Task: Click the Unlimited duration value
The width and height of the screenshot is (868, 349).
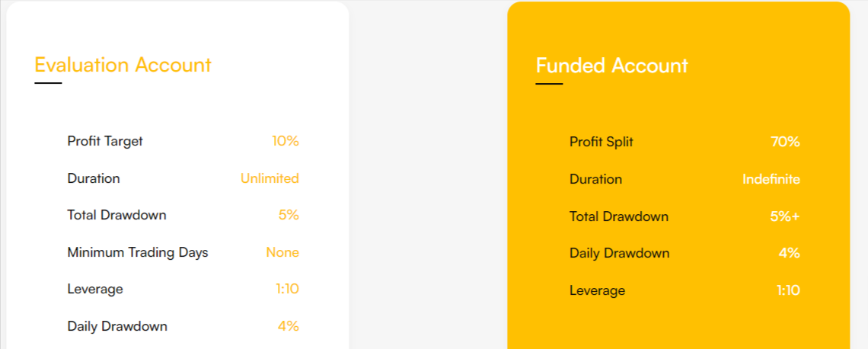Action: click(270, 178)
